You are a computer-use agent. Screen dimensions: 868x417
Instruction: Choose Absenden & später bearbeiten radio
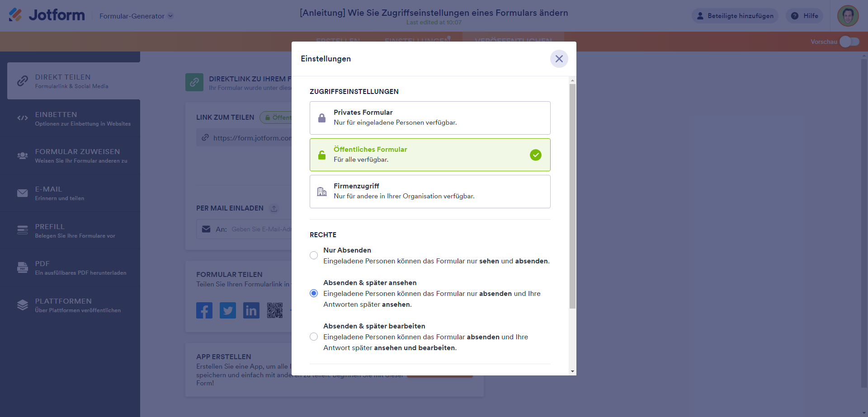(314, 337)
